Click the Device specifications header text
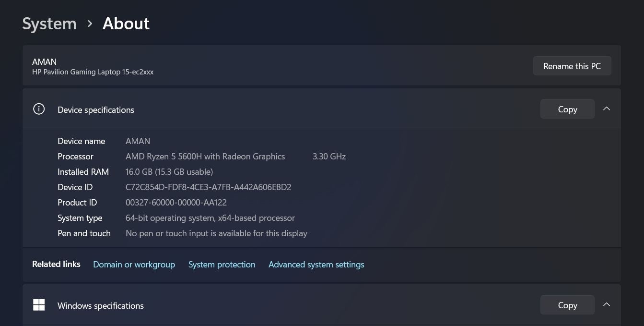This screenshot has height=326, width=644. (x=96, y=110)
